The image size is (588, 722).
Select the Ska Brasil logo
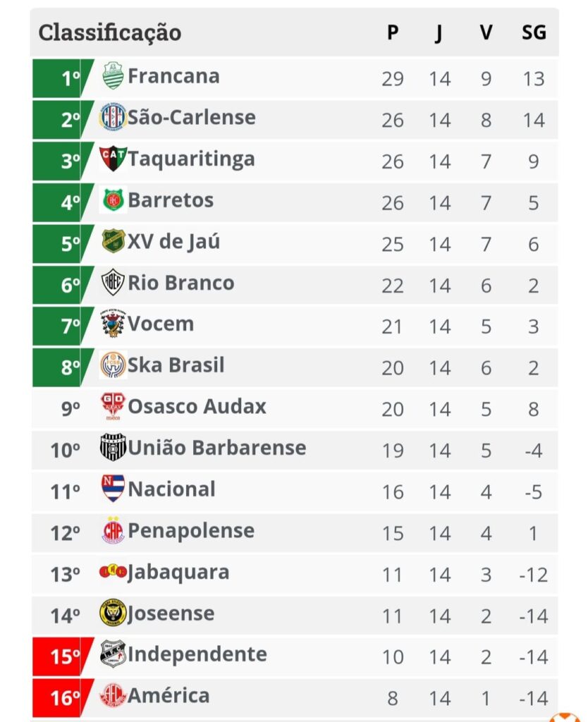click(113, 365)
